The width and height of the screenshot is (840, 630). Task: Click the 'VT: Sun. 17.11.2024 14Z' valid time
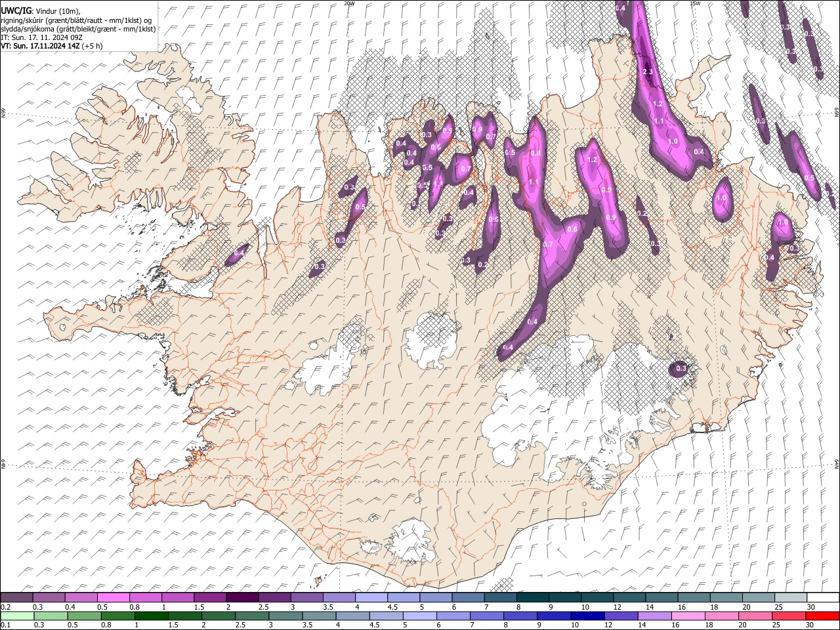(x=40, y=46)
